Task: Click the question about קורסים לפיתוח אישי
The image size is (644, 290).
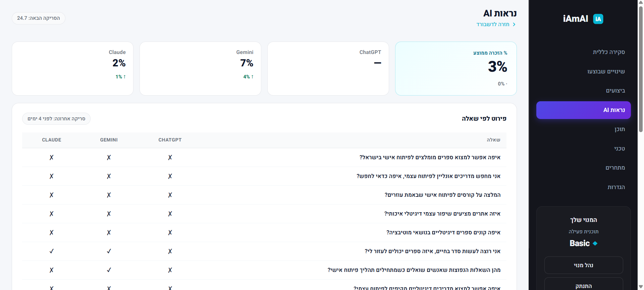Action: click(442, 195)
